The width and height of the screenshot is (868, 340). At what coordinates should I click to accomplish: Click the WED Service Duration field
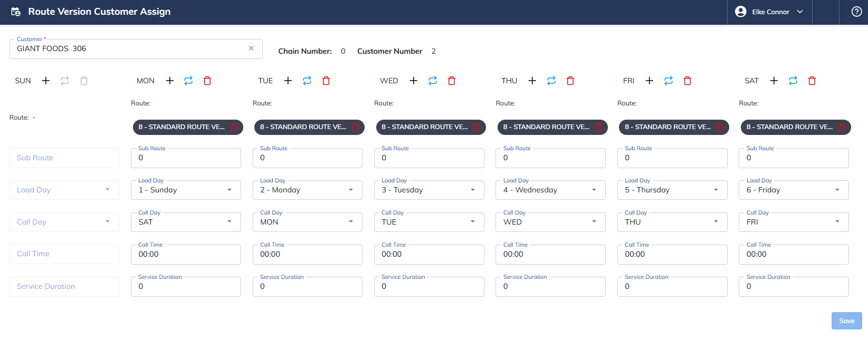tap(429, 286)
